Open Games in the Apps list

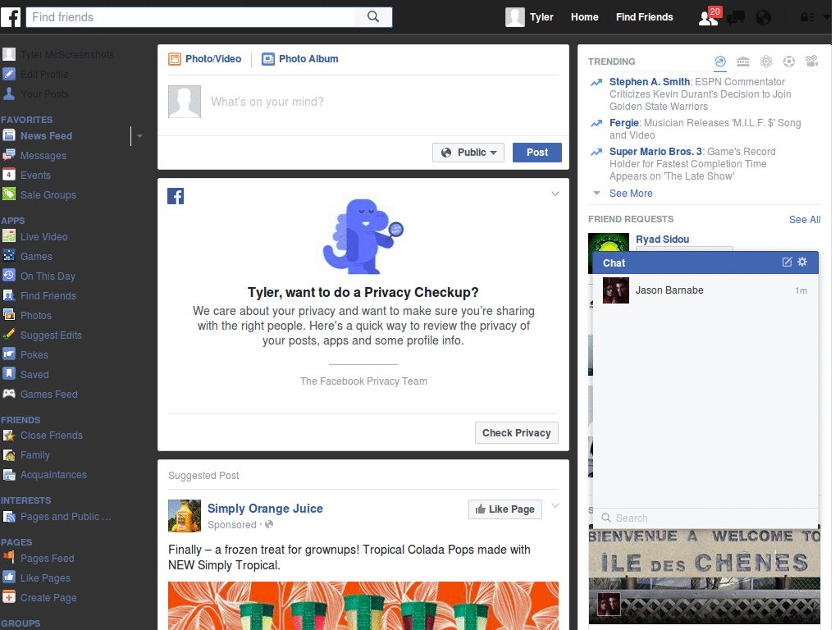click(x=36, y=257)
